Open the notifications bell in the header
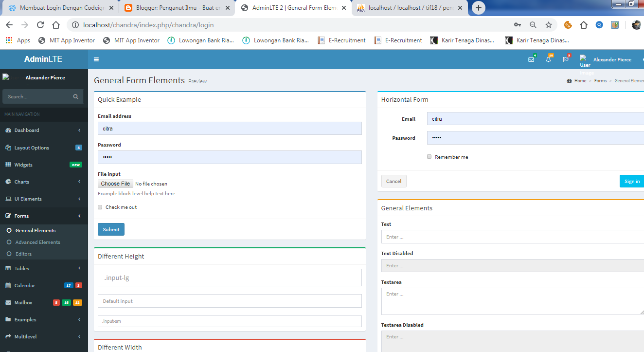 point(549,59)
